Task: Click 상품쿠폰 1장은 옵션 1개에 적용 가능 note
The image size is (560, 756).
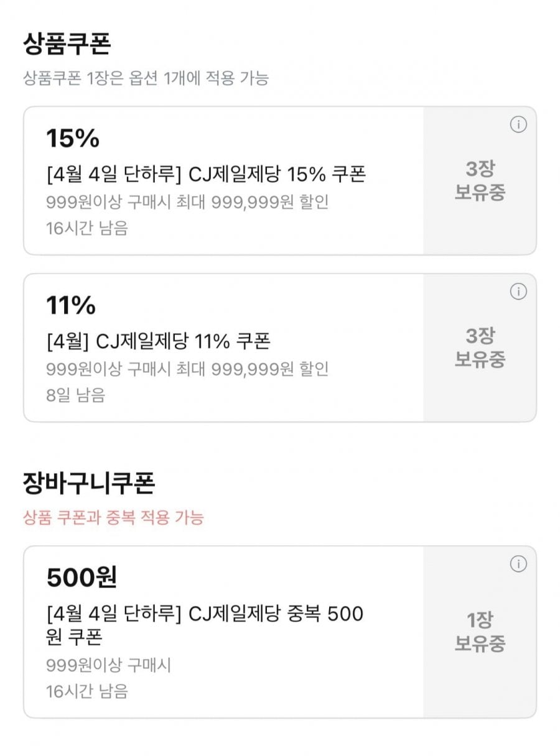Action: 146,79
